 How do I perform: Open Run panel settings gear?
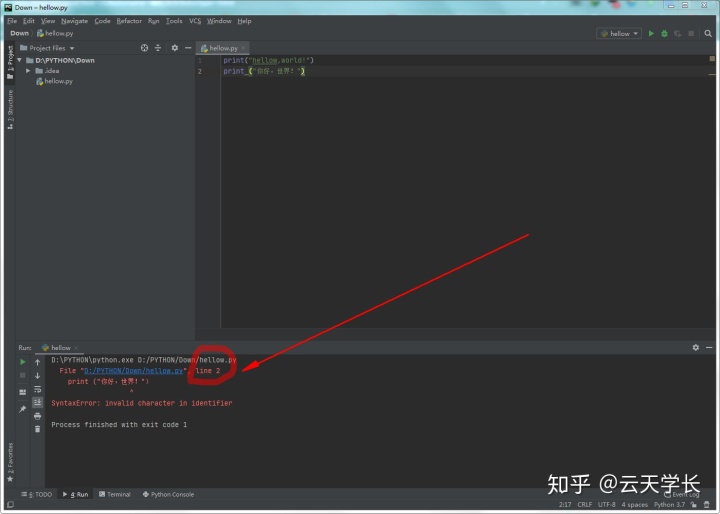tap(696, 348)
